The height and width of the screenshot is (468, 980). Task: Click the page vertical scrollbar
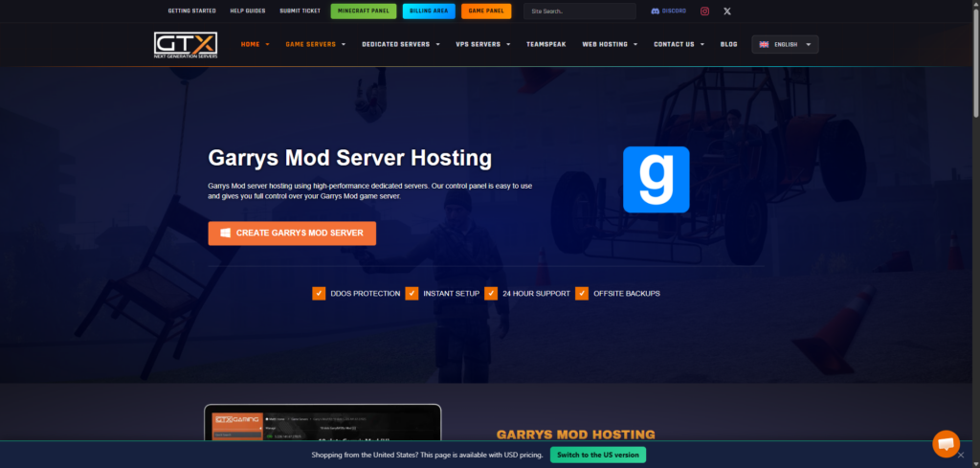click(x=975, y=62)
